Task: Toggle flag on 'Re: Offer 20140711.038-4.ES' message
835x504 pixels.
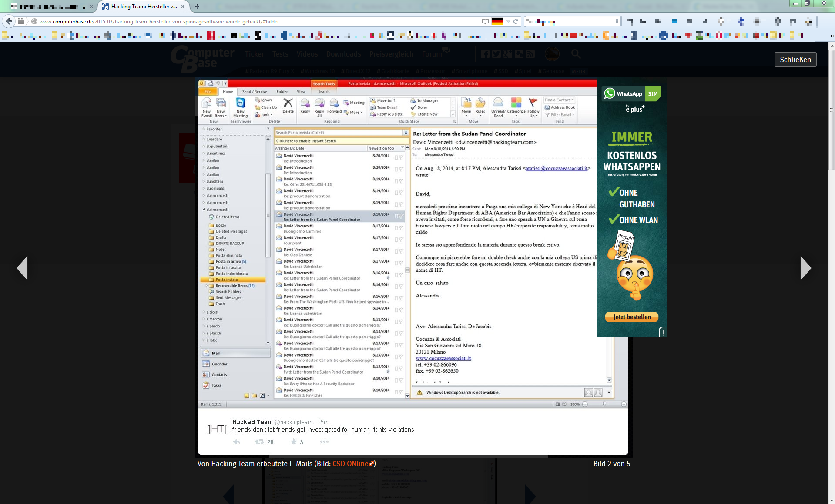Action: [401, 181]
